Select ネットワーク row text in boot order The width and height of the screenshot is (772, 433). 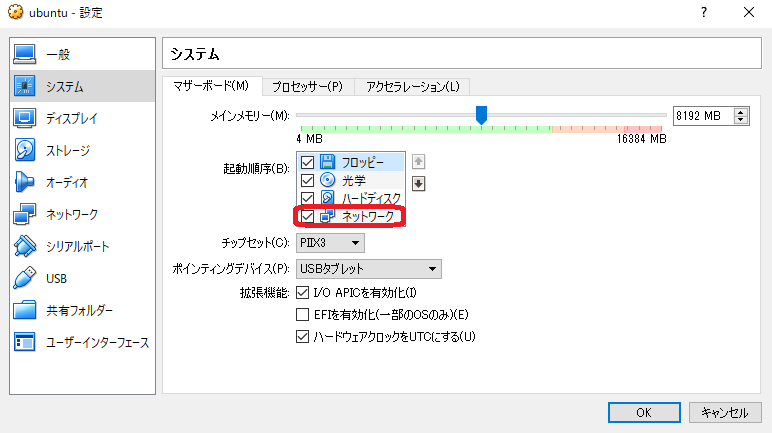pyautogui.click(x=368, y=216)
